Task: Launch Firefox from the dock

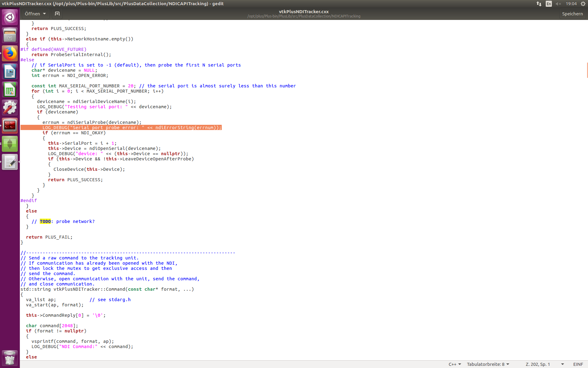Action: 10,53
